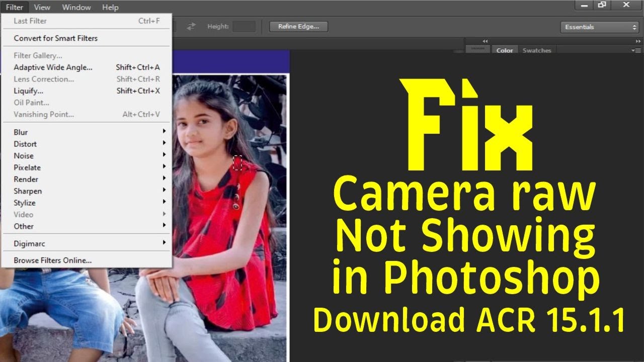This screenshot has height=362, width=644.
Task: Expand the Pixelate submenu
Action: pos(87,167)
